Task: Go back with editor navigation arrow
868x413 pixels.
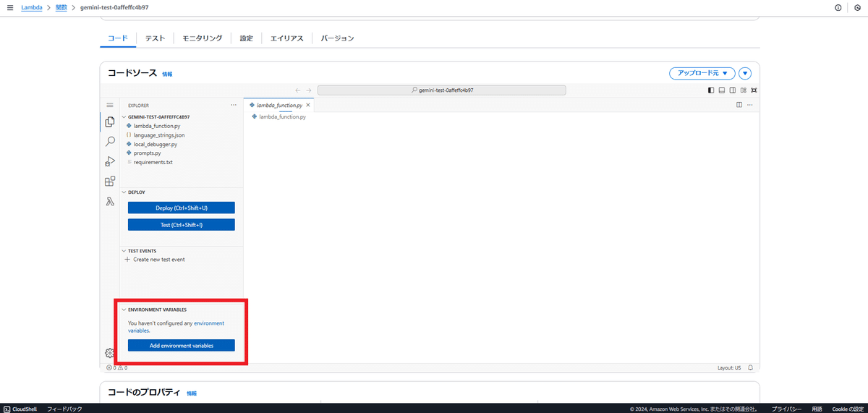Action: point(298,90)
